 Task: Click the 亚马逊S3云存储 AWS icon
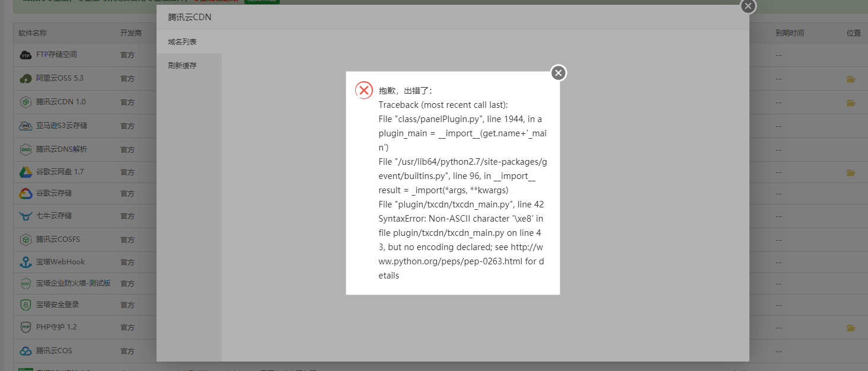(25, 126)
